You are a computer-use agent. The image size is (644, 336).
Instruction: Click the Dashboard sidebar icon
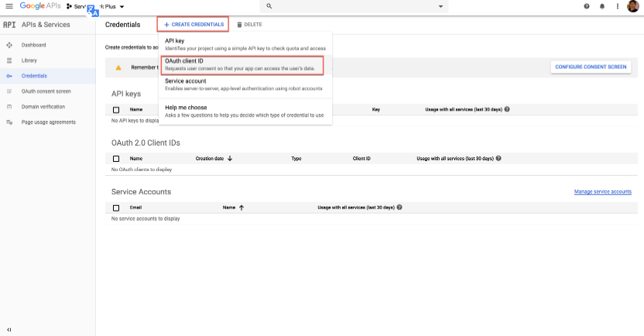[9, 45]
